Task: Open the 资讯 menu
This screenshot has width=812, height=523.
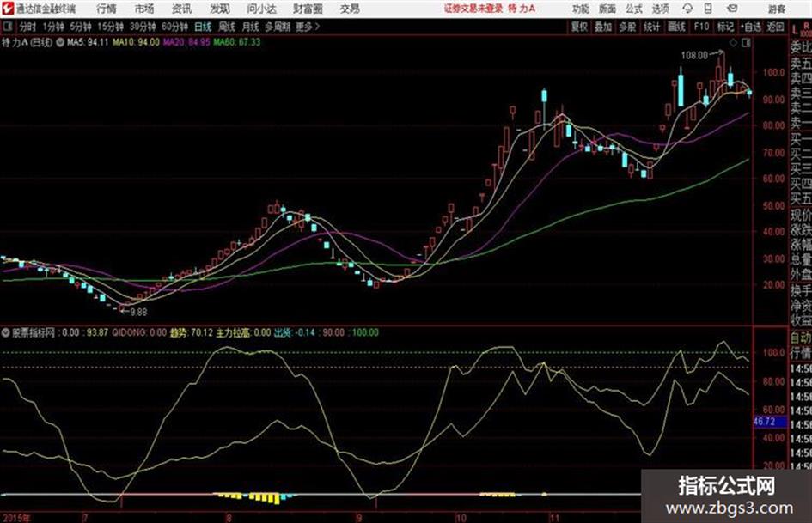Action: (x=182, y=9)
